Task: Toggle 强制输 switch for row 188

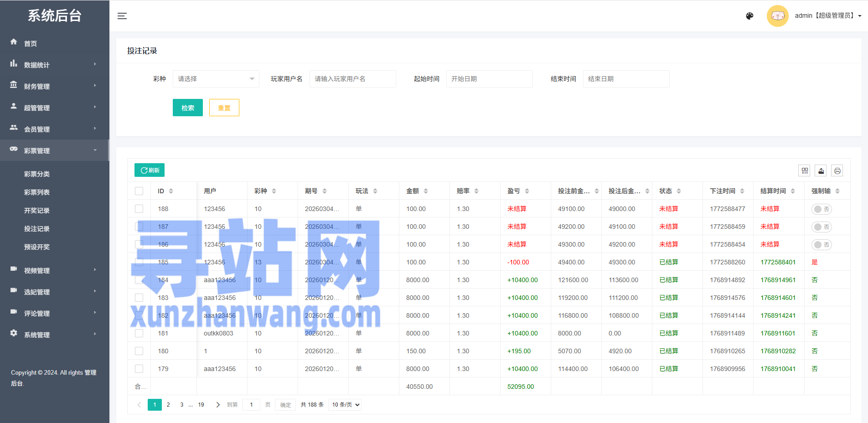Action: pos(821,209)
